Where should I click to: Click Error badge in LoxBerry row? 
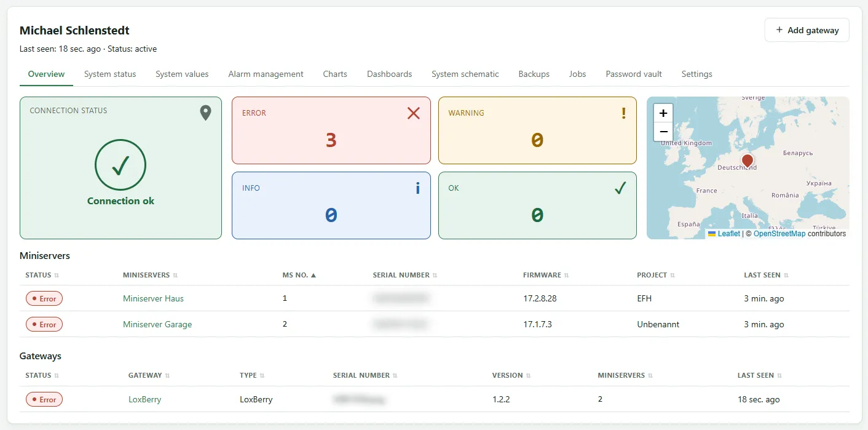pos(44,400)
